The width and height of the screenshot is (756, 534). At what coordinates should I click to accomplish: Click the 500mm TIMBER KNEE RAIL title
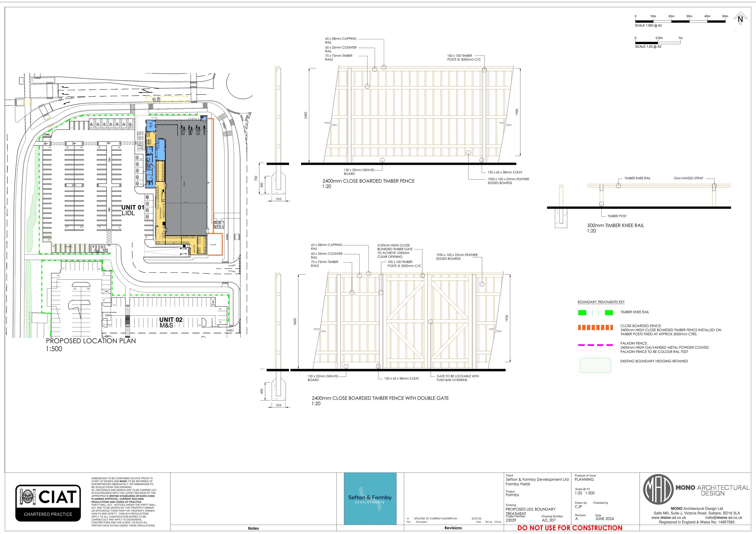(615, 226)
